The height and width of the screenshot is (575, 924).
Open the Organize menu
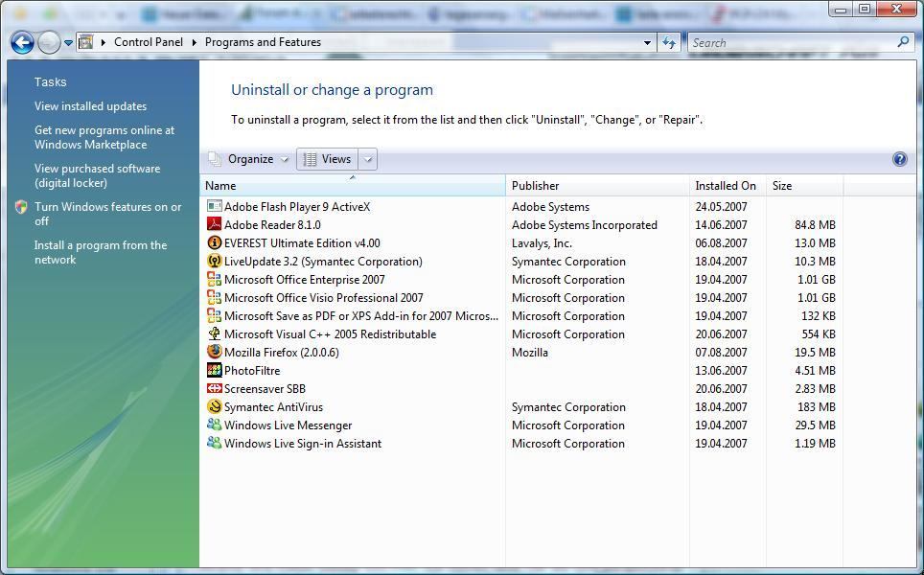click(x=250, y=159)
